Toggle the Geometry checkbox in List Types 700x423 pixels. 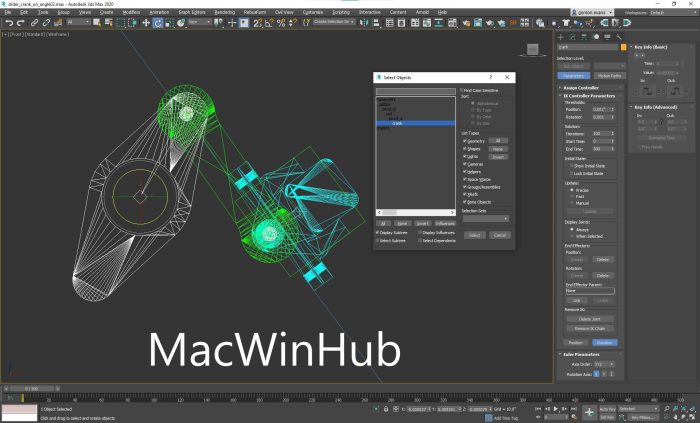(465, 141)
